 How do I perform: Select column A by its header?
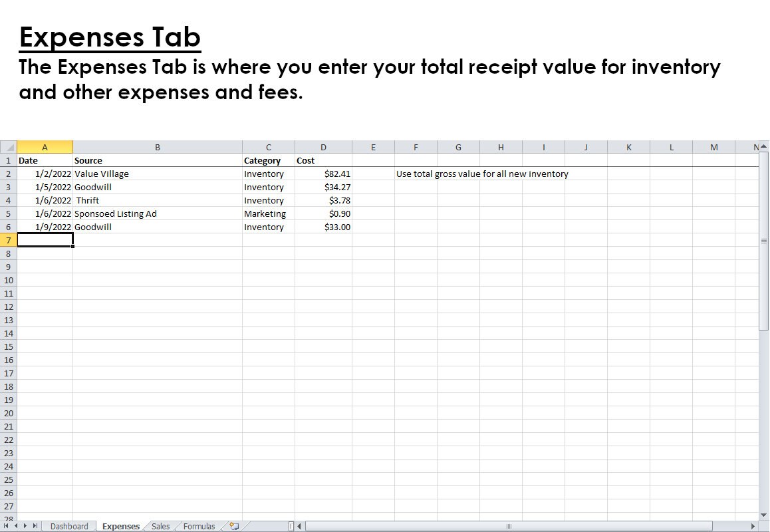[45, 146]
